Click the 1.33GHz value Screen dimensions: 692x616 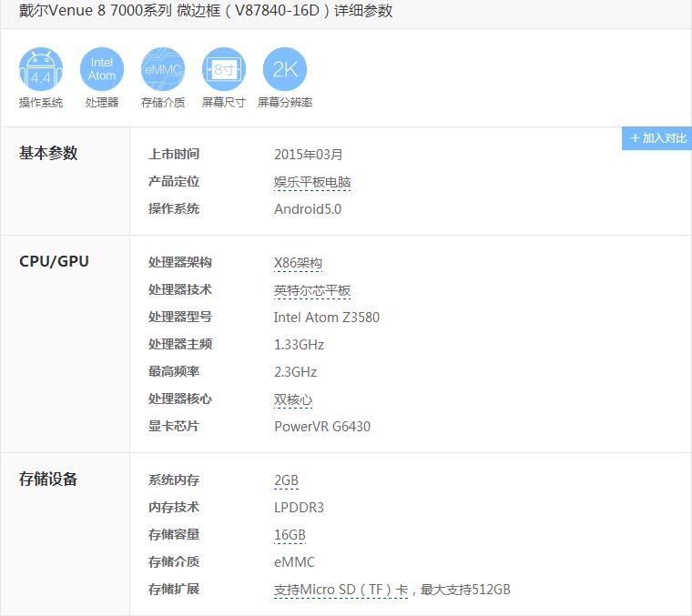tap(300, 345)
